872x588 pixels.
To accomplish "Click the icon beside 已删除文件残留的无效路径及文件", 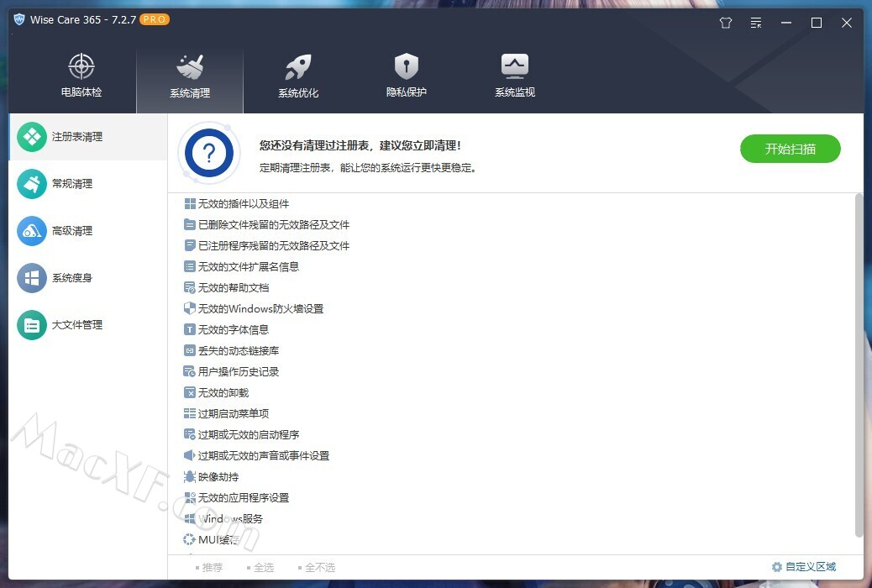I will (x=190, y=225).
